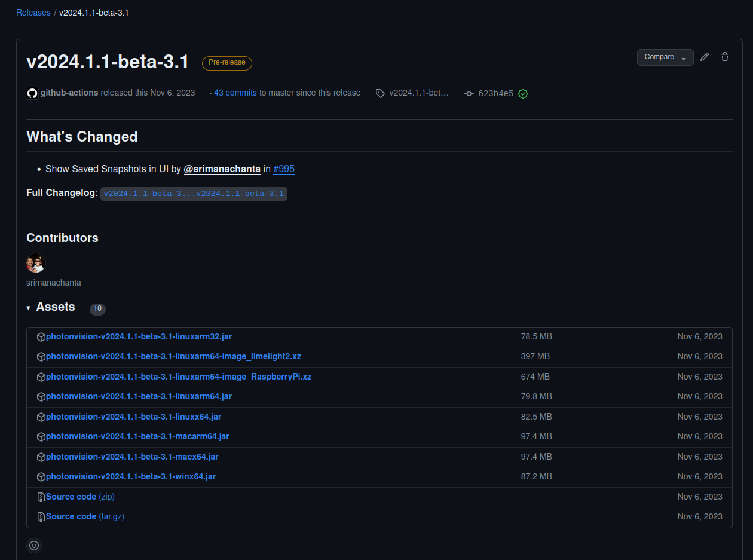Open the Compare dropdown
Viewport: 753px width, 560px height.
665,57
